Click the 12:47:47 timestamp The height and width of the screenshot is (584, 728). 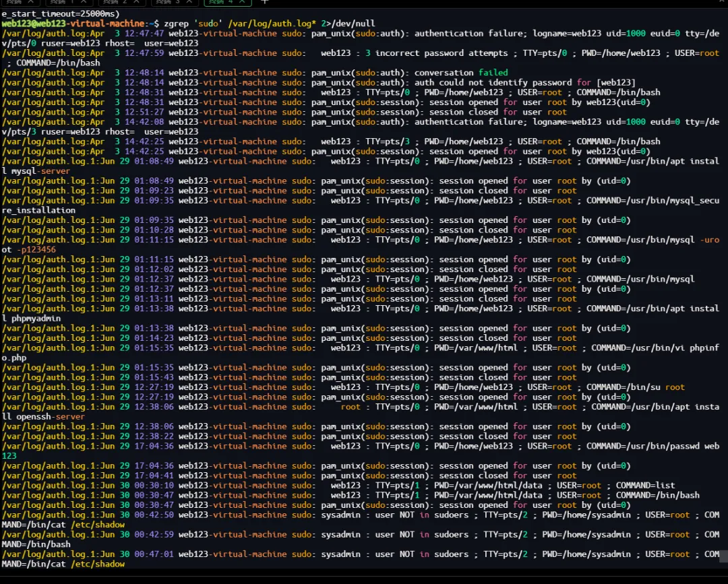coord(144,34)
